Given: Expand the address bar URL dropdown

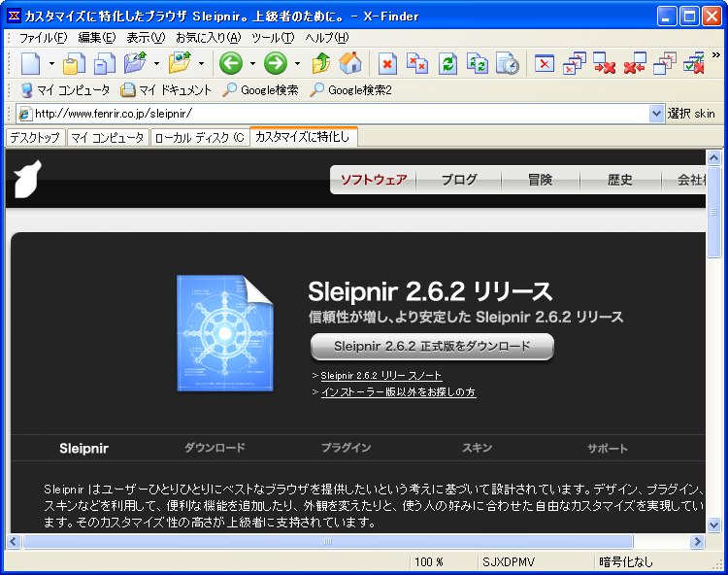Looking at the screenshot, I should (656, 114).
